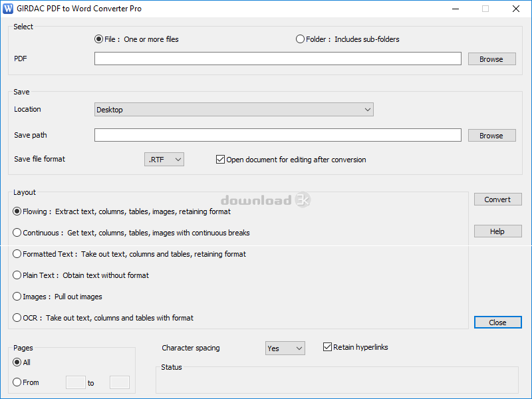Click the Convert button

[x=497, y=199]
